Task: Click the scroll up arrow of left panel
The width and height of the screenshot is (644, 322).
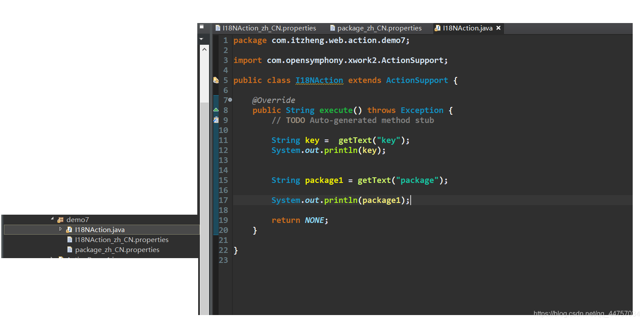Action: pyautogui.click(x=204, y=49)
